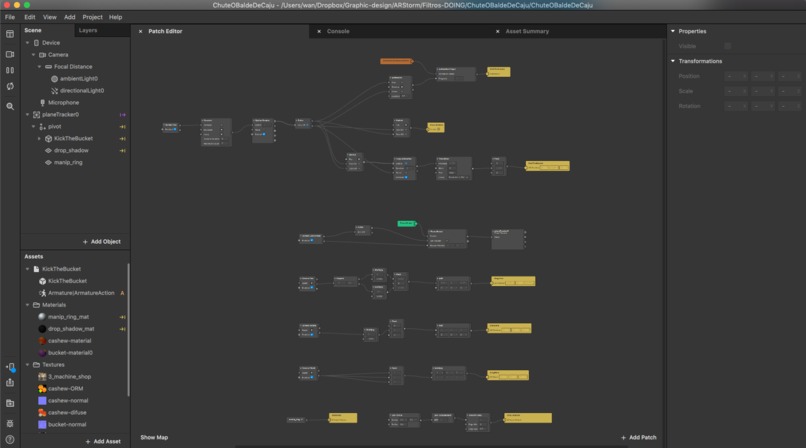806x448 pixels.
Task: Select the cashew-material asset
Action: point(69,341)
